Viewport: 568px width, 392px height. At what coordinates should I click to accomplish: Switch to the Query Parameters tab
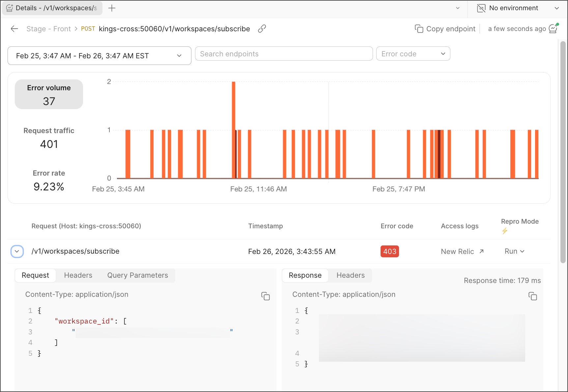pyautogui.click(x=137, y=275)
